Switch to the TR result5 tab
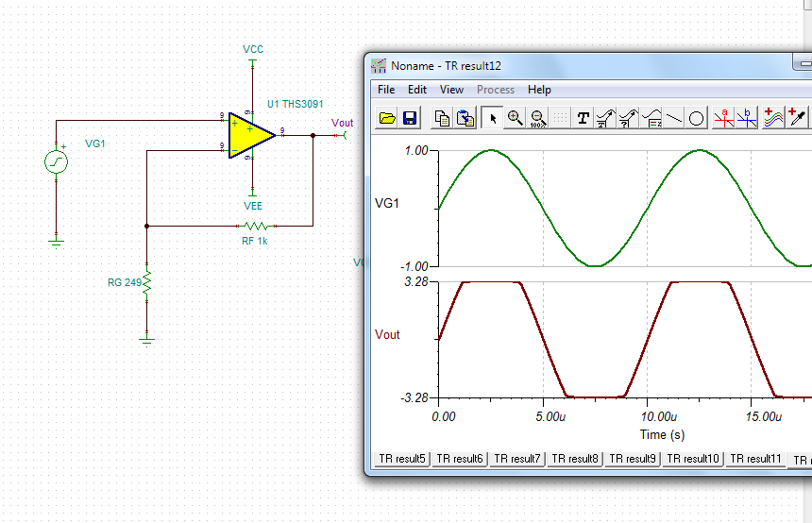This screenshot has height=523, width=812. [x=402, y=459]
